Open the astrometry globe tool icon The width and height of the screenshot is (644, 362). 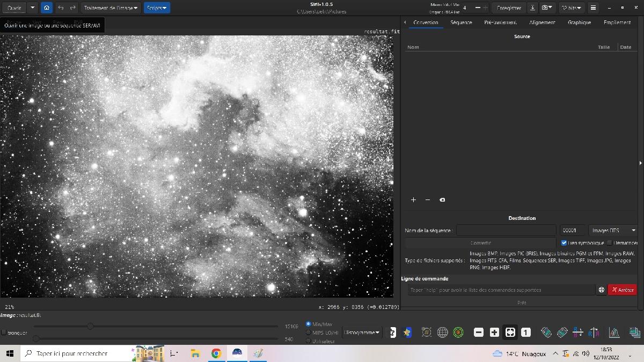click(x=442, y=333)
